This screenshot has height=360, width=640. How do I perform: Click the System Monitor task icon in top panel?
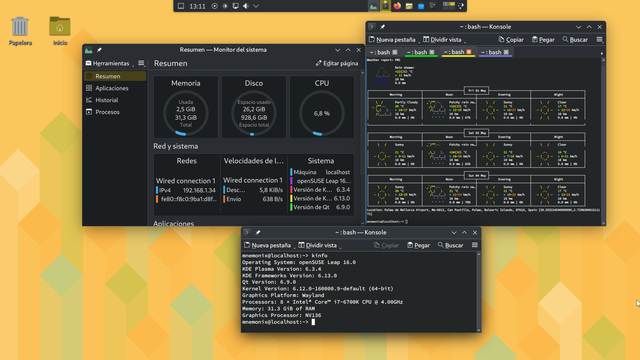(373, 6)
